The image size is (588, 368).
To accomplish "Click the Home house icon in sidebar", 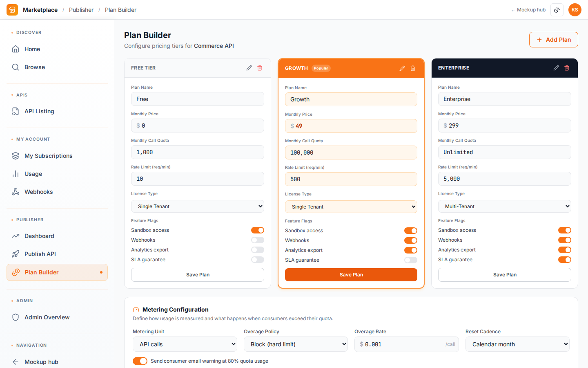I will point(16,49).
